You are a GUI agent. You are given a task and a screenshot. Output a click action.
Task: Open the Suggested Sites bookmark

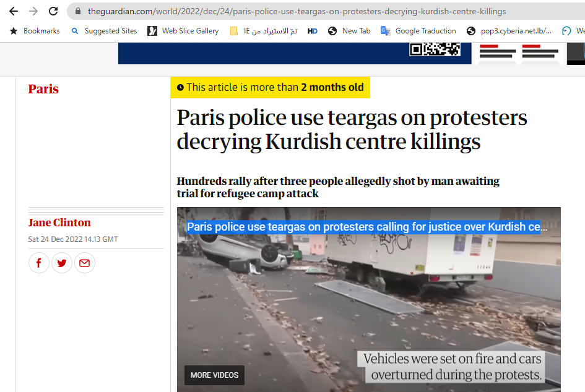coord(104,31)
